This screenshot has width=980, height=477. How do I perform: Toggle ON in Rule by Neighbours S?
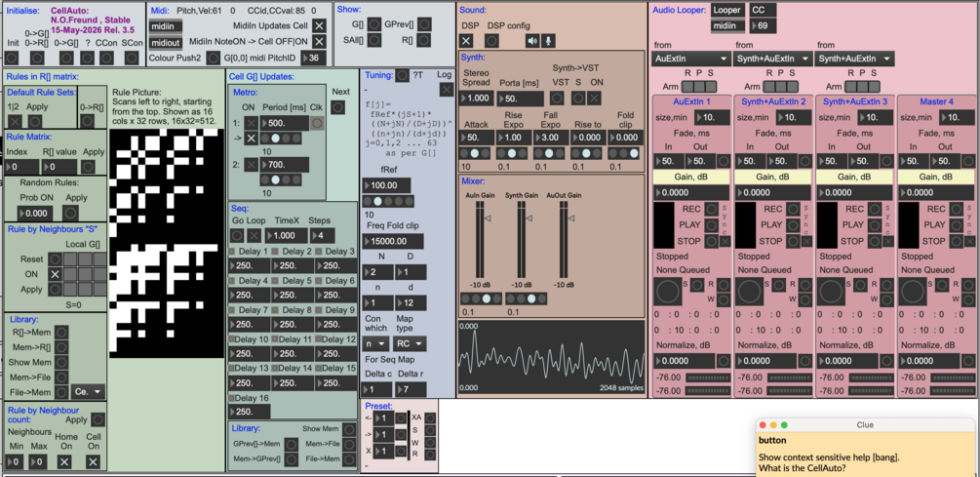point(55,274)
